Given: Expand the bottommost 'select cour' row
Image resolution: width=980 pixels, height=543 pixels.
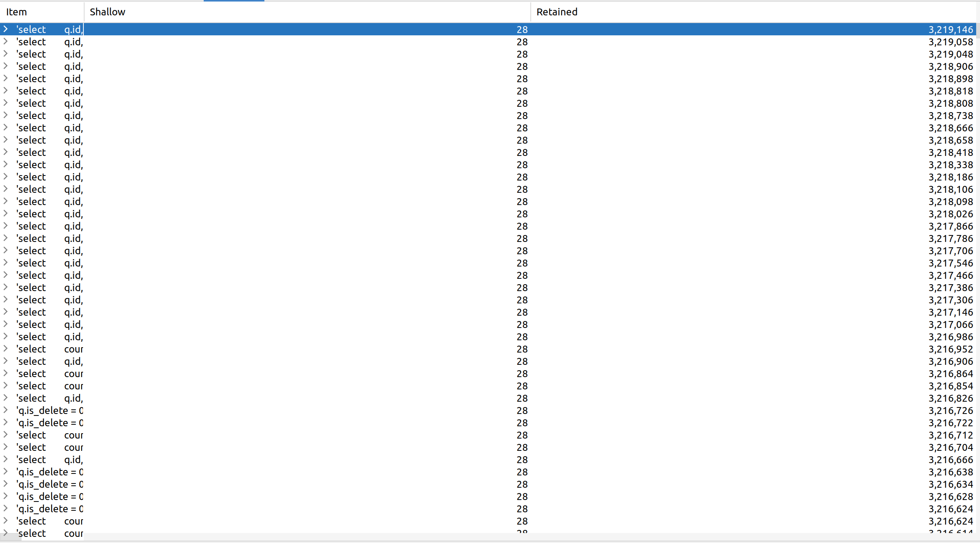Looking at the screenshot, I should pos(6,533).
